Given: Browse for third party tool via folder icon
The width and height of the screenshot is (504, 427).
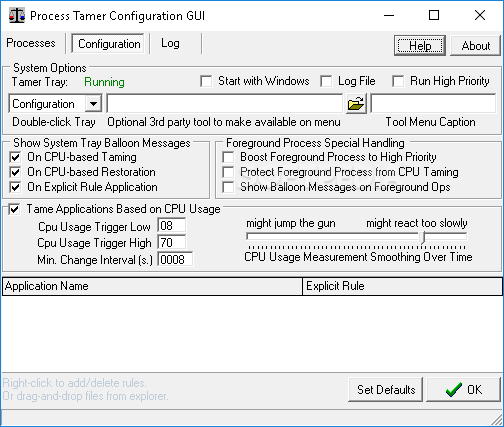Looking at the screenshot, I should pyautogui.click(x=356, y=104).
